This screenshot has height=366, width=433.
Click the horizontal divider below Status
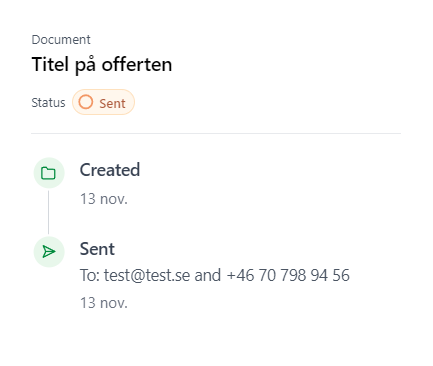click(x=216, y=133)
